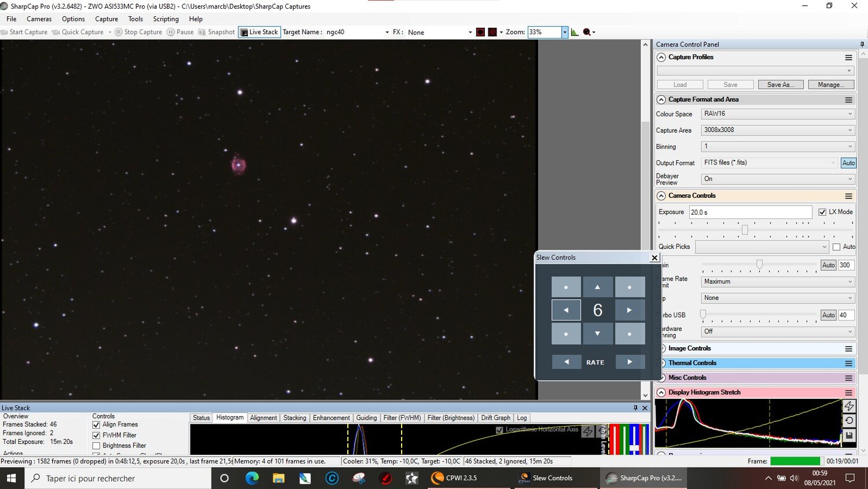Open the Colour Space dropdown

777,114
